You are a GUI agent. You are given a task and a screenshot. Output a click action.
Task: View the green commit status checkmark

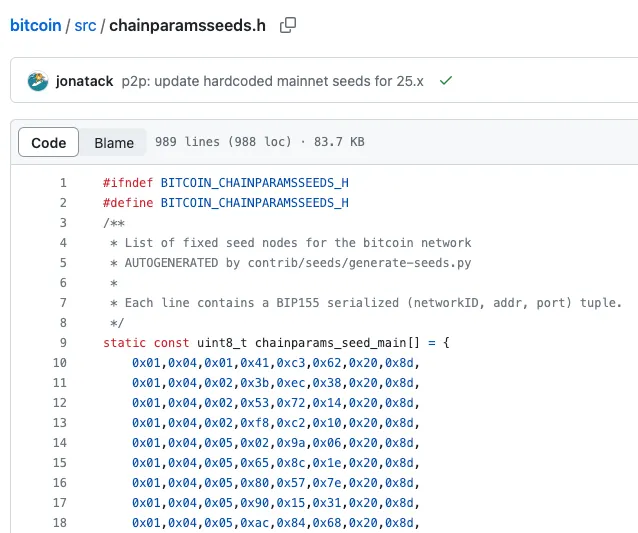click(x=446, y=81)
